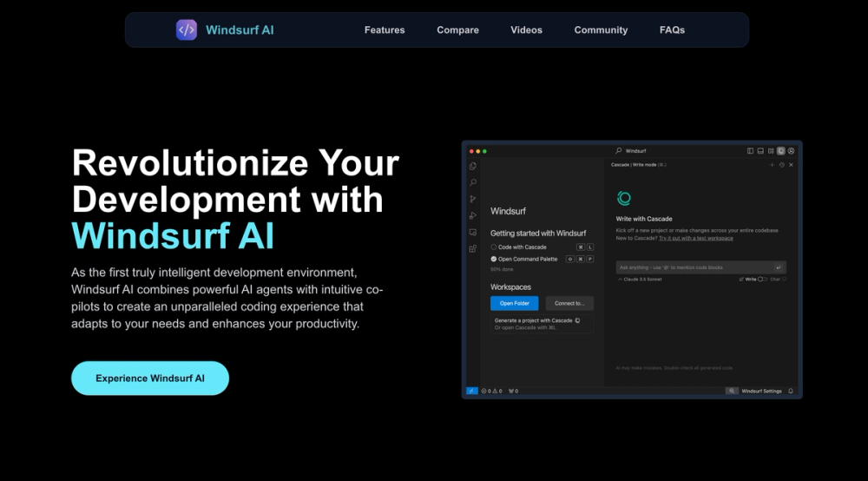Click the Windsurf AI brand text link
Viewport: 868px width, 481px height.
[x=240, y=30]
